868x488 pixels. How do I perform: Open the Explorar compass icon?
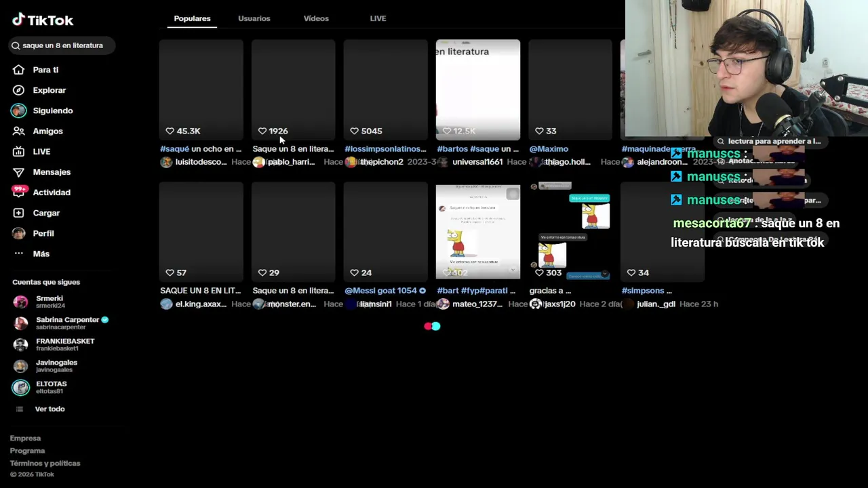(18, 90)
